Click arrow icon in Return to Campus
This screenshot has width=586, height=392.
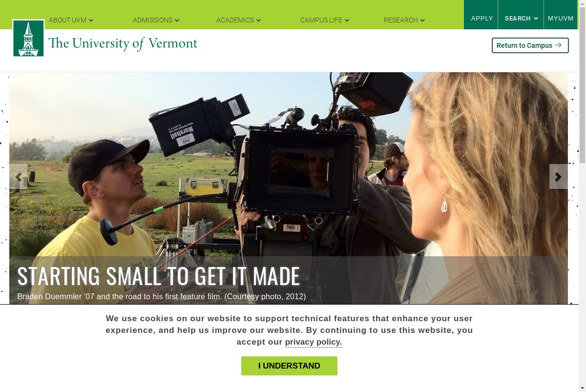click(x=558, y=45)
